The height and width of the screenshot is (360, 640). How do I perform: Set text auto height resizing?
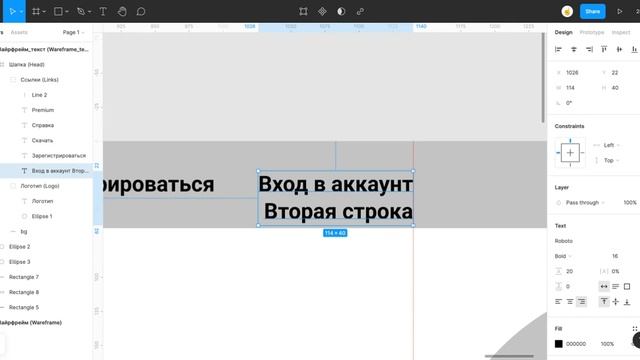coord(616,287)
